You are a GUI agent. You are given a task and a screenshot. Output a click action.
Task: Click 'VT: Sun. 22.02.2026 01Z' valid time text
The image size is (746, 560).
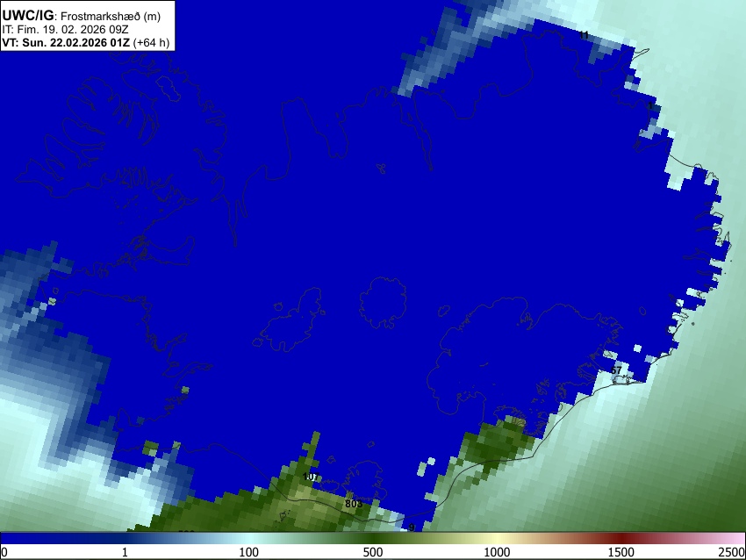[x=66, y=42]
